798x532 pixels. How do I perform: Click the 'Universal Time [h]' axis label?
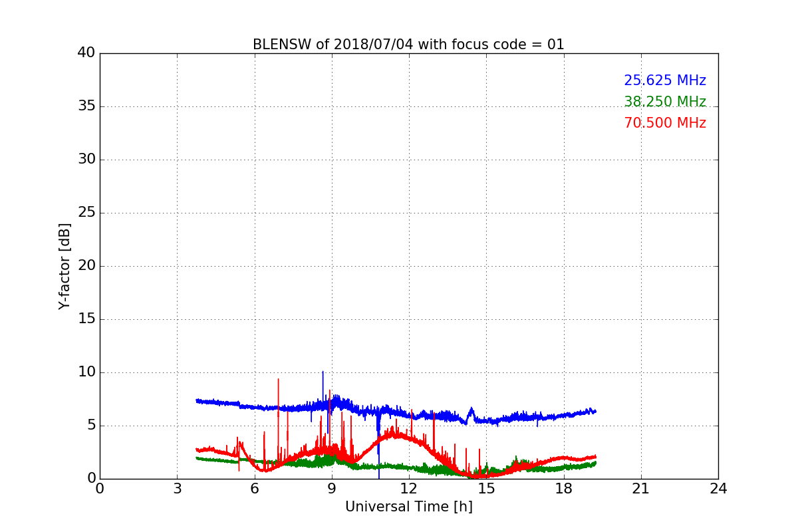(409, 507)
